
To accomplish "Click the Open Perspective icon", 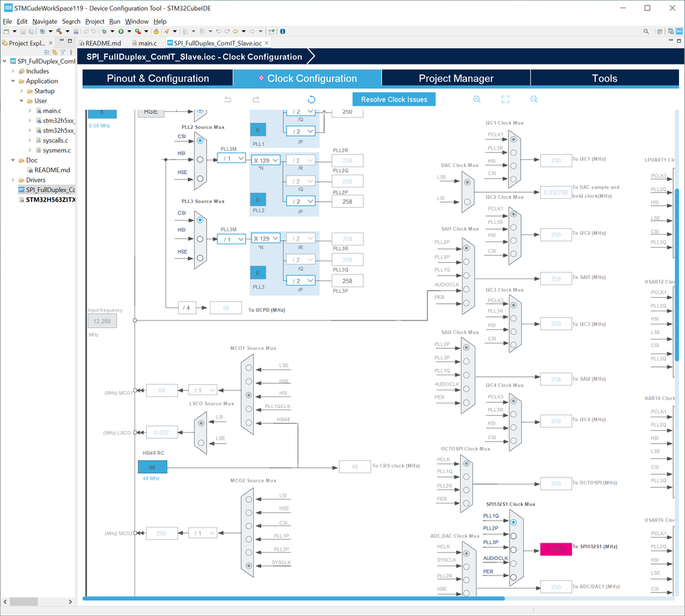I will point(660,32).
